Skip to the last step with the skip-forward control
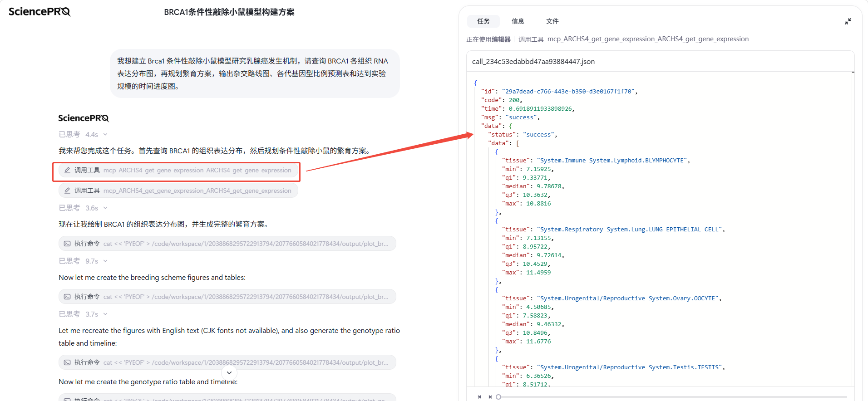Screen dimensions: 868x401 tap(490, 397)
